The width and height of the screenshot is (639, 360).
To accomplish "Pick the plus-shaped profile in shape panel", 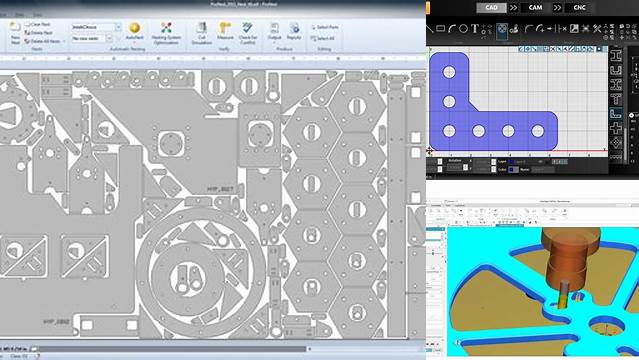I will tap(616, 128).
